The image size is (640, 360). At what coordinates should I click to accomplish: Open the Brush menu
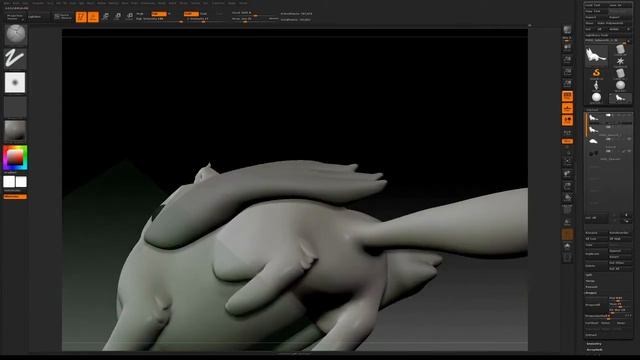15,3
